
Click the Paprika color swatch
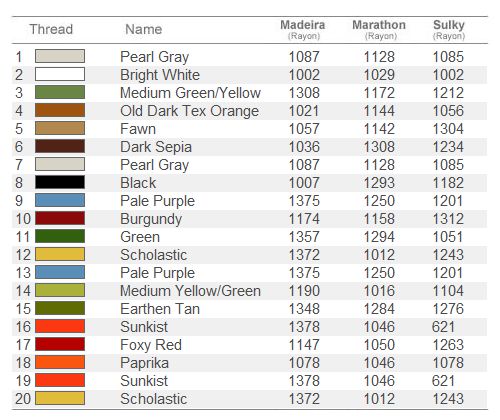[x=60, y=362]
